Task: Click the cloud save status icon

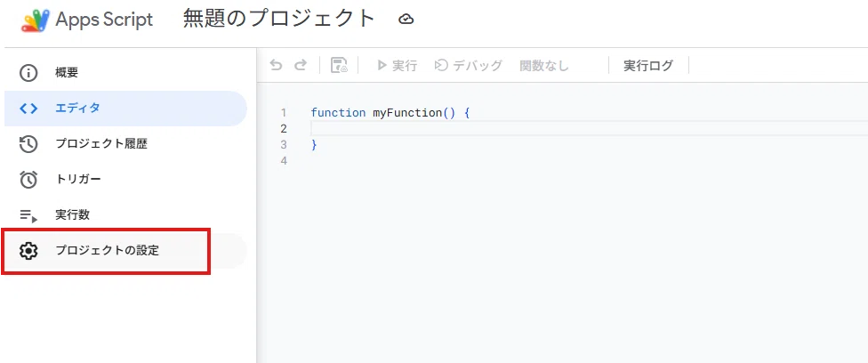Action: pos(406,20)
